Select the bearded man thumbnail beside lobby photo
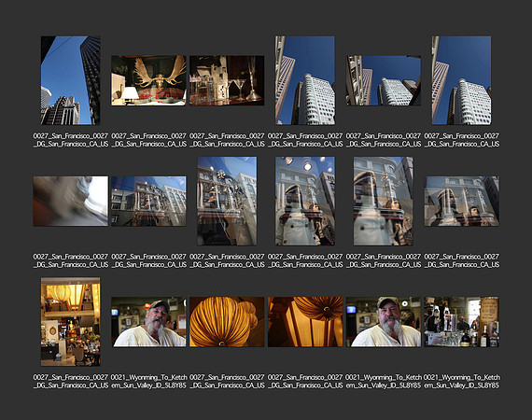This screenshot has width=532, height=420. click(148, 322)
